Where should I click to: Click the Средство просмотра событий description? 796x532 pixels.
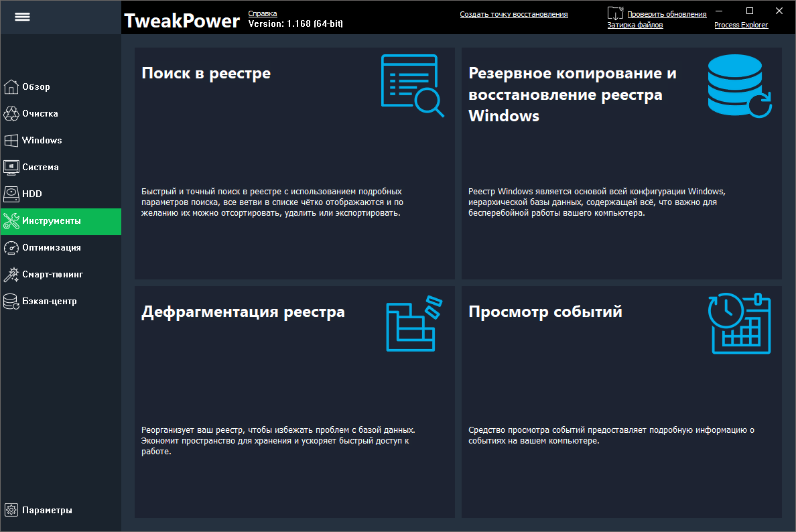pyautogui.click(x=611, y=436)
